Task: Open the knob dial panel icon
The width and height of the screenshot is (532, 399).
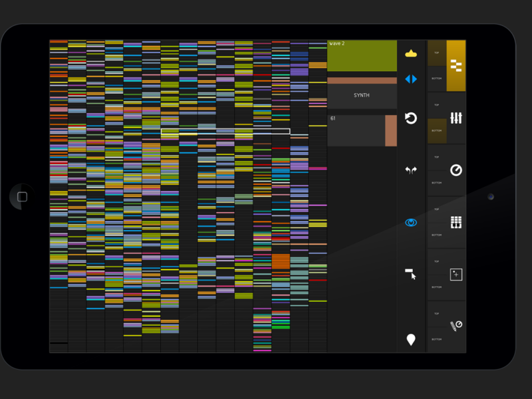Action: click(456, 170)
